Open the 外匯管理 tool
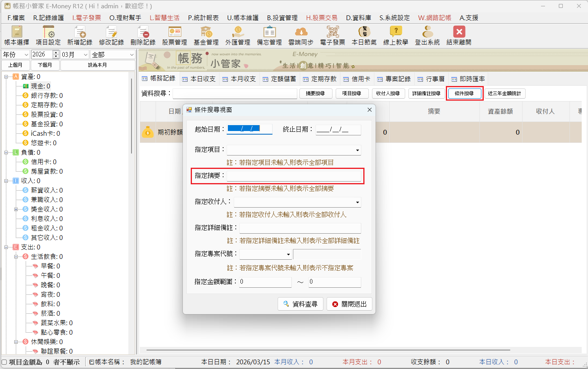Viewport: 588px width, 369px height. pyautogui.click(x=237, y=35)
